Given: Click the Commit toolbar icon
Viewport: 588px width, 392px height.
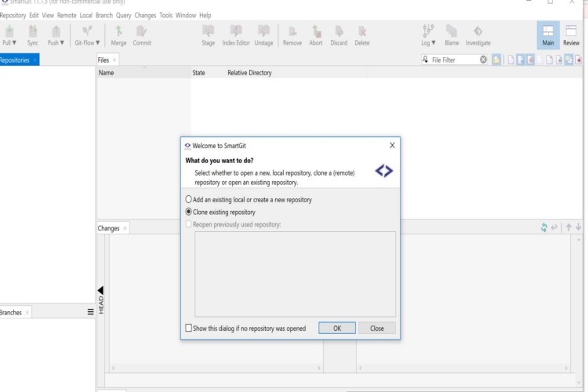Looking at the screenshot, I should pyautogui.click(x=142, y=35).
